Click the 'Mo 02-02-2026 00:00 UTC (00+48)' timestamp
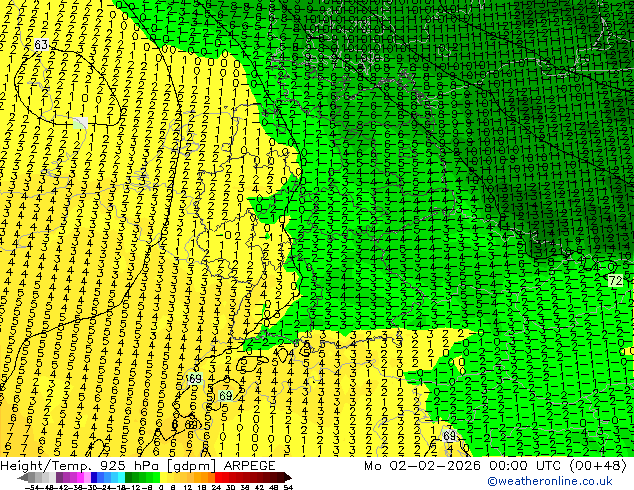The height and width of the screenshot is (490, 634). tap(496, 465)
